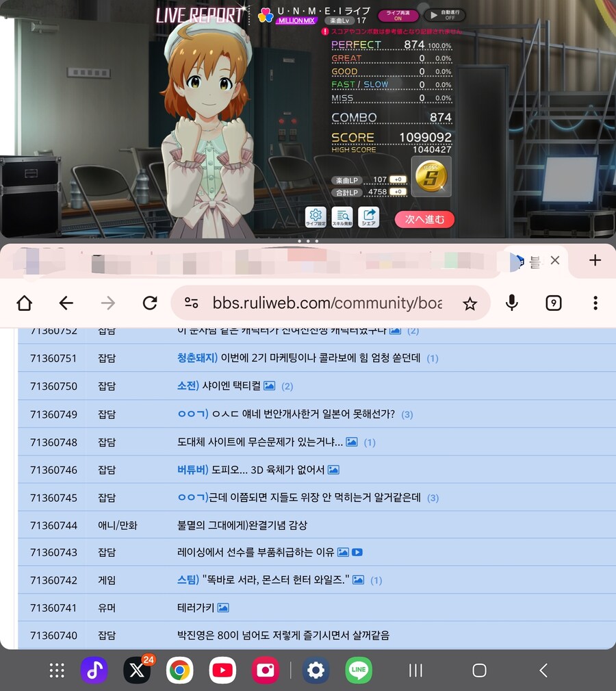Tap image icon on 테러가키 post
The image size is (616, 691).
tap(223, 607)
